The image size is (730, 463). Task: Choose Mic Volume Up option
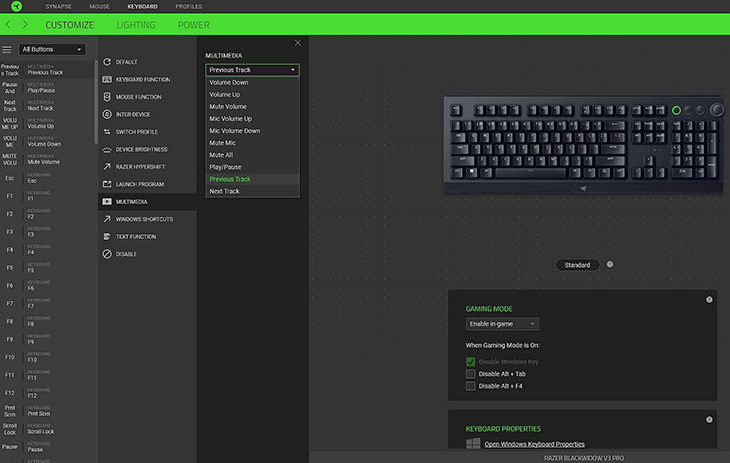tap(252, 119)
